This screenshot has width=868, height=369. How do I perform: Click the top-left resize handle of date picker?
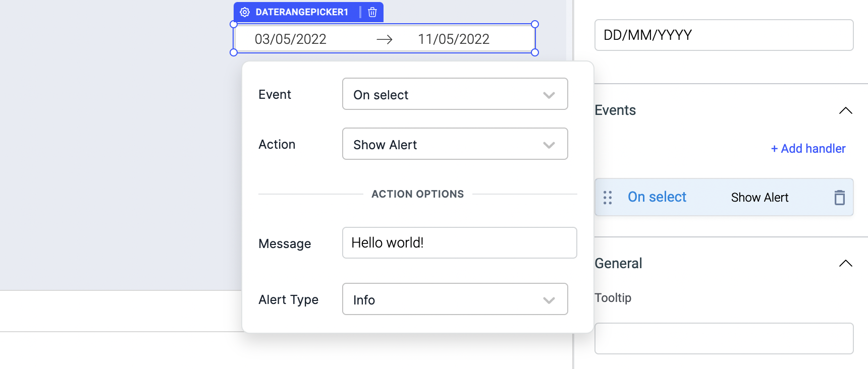[x=234, y=24]
